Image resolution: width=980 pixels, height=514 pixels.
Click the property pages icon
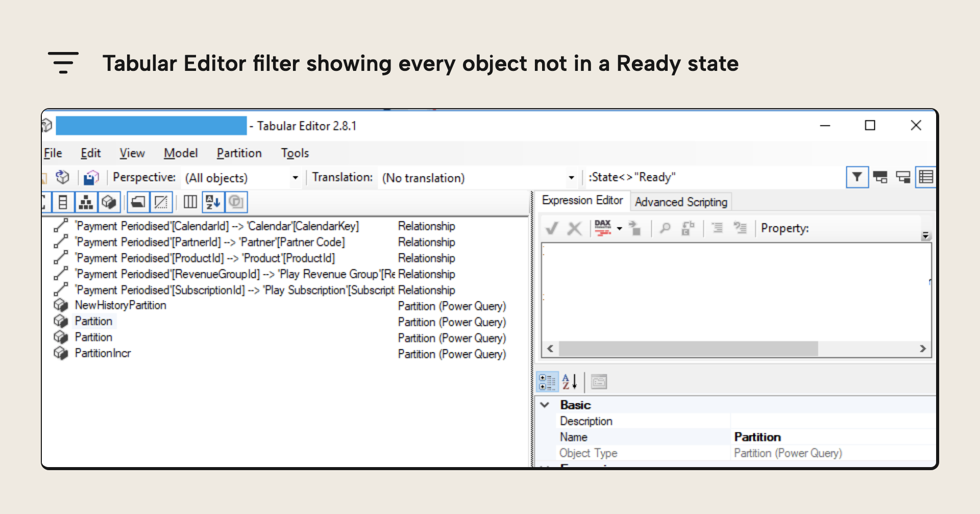pos(599,381)
